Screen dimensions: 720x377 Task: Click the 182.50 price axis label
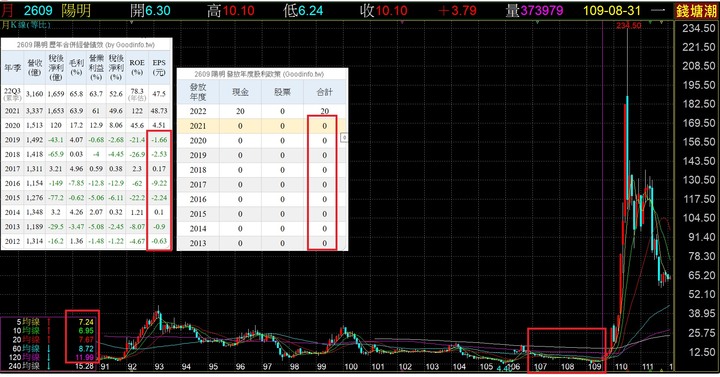point(698,104)
